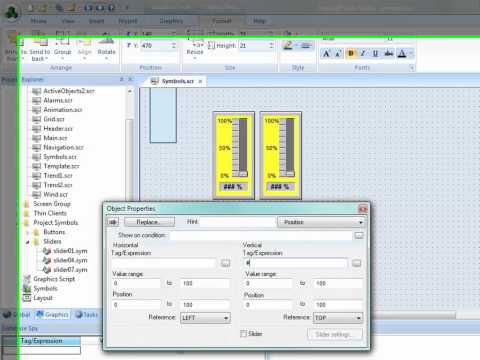The image size is (480, 360).
Task: Open the application menu clover button
Action: pyautogui.click(x=12, y=13)
